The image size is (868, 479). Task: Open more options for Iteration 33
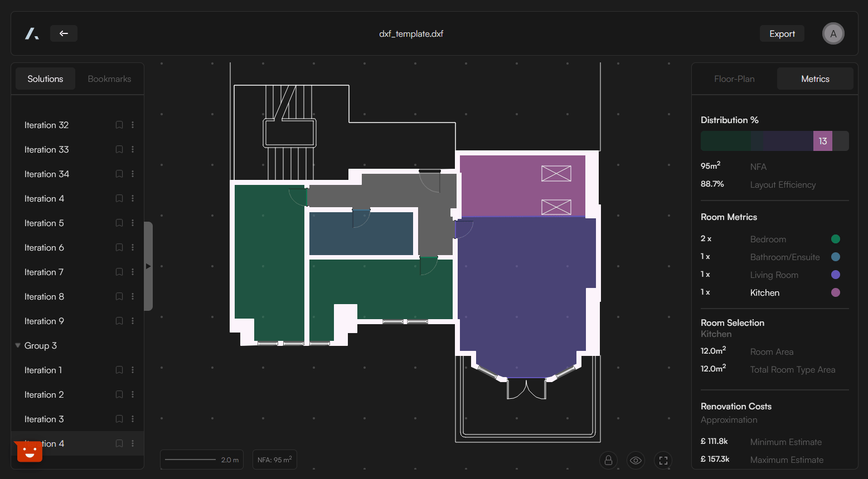pos(133,150)
